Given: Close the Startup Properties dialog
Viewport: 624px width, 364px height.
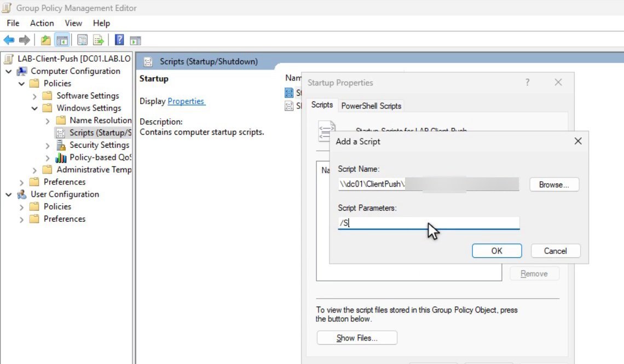Looking at the screenshot, I should tap(558, 82).
